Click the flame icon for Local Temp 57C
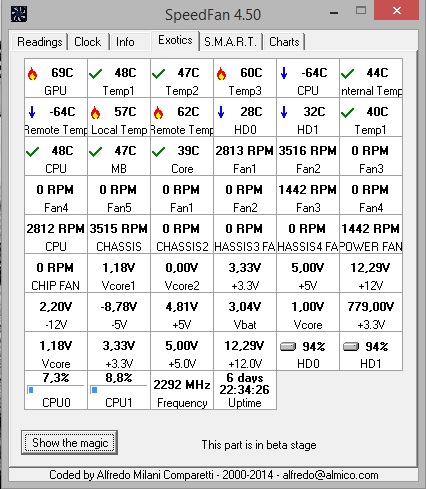Screen dimensions: 426x489 coord(95,113)
